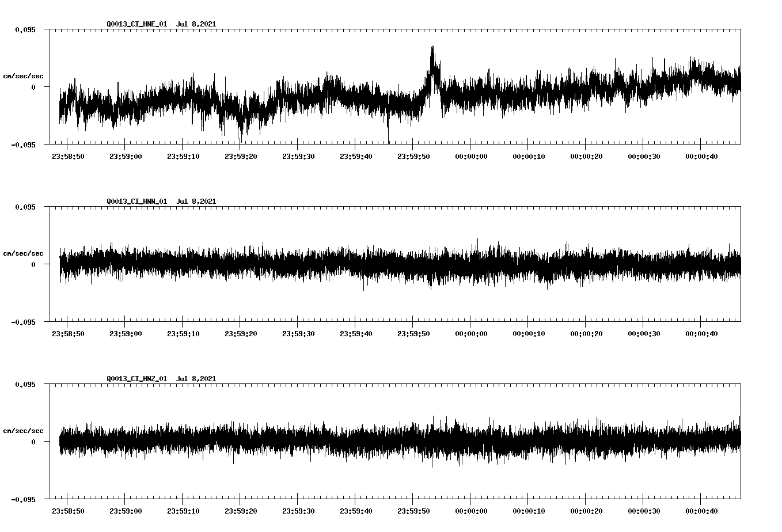Select the Q0013_CI_HNN_01 channel title
The height and width of the screenshot is (532, 782).
138,202
